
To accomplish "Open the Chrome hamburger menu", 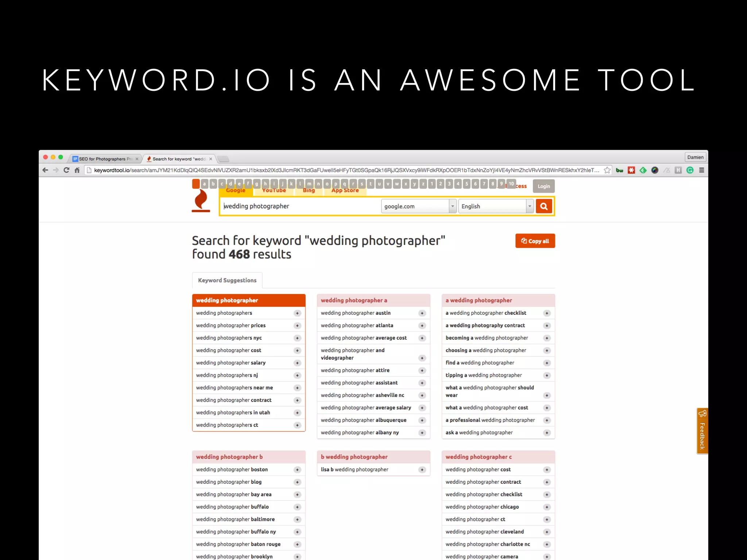I will click(x=701, y=170).
